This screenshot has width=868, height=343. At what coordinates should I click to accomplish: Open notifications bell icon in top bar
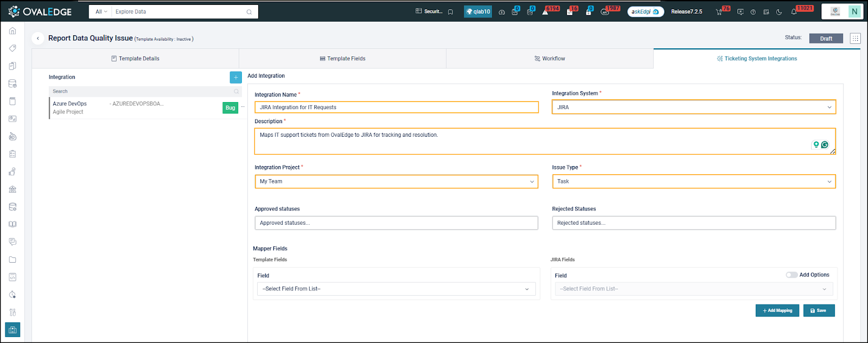(794, 12)
